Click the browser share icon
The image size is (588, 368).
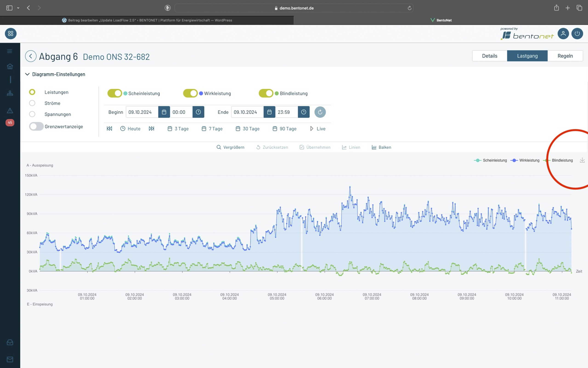[556, 8]
